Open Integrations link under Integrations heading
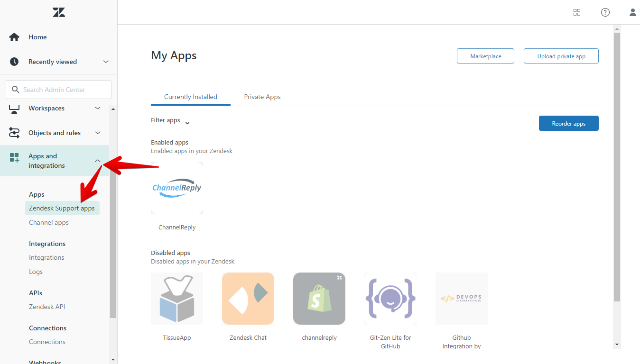Image resolution: width=640 pixels, height=364 pixels. point(46,257)
